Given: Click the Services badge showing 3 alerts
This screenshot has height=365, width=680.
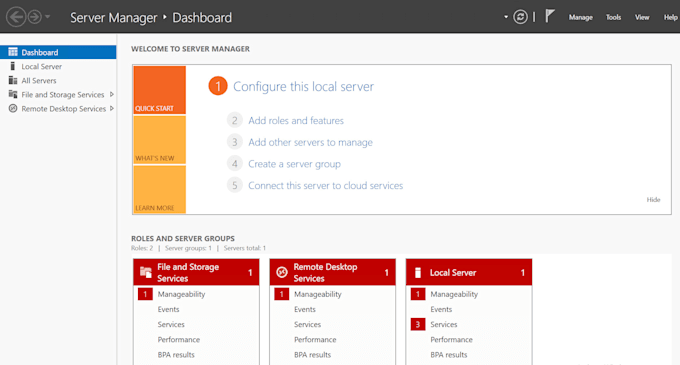Looking at the screenshot, I should [x=418, y=324].
